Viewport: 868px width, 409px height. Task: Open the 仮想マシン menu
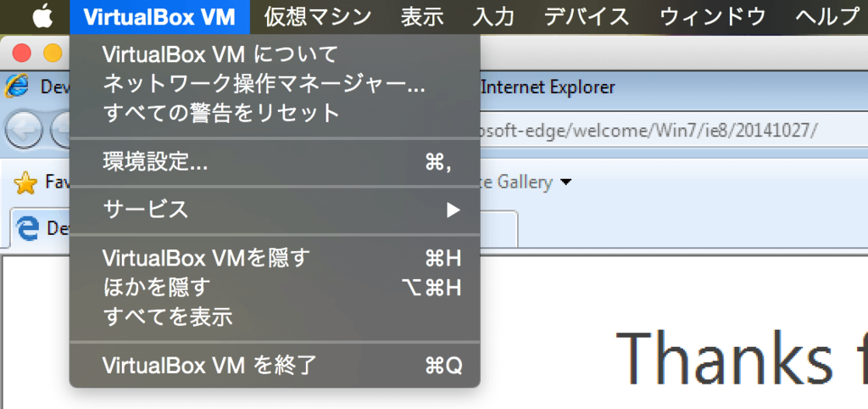click(x=318, y=17)
